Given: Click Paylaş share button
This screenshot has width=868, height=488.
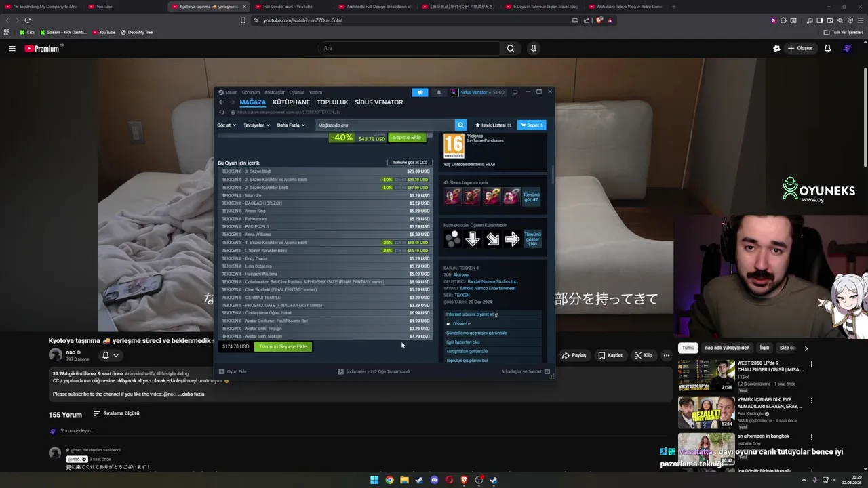Looking at the screenshot, I should tap(574, 355).
